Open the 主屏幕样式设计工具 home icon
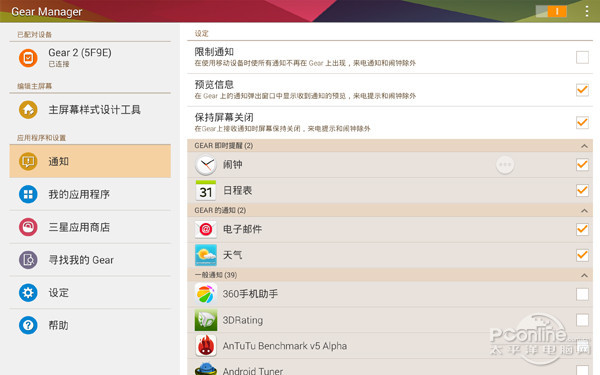 click(x=28, y=110)
